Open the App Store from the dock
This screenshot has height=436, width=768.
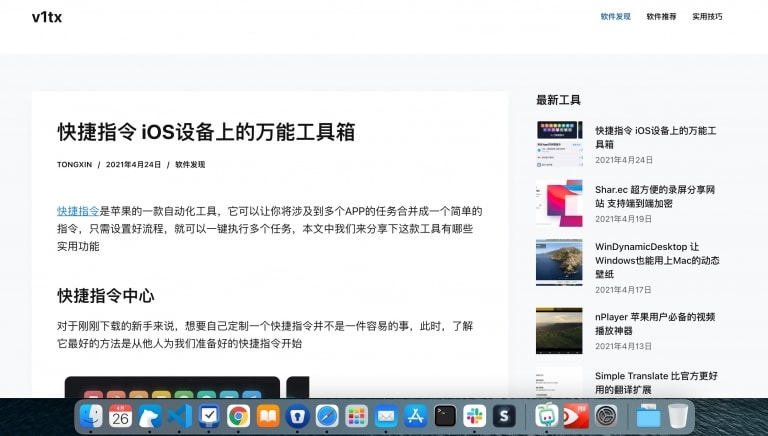415,416
